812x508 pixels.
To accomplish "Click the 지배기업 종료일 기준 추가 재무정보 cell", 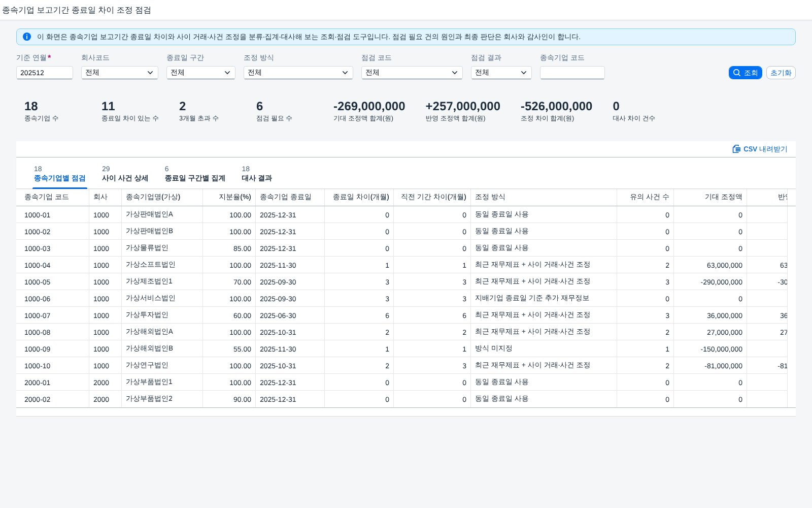I will (544, 299).
